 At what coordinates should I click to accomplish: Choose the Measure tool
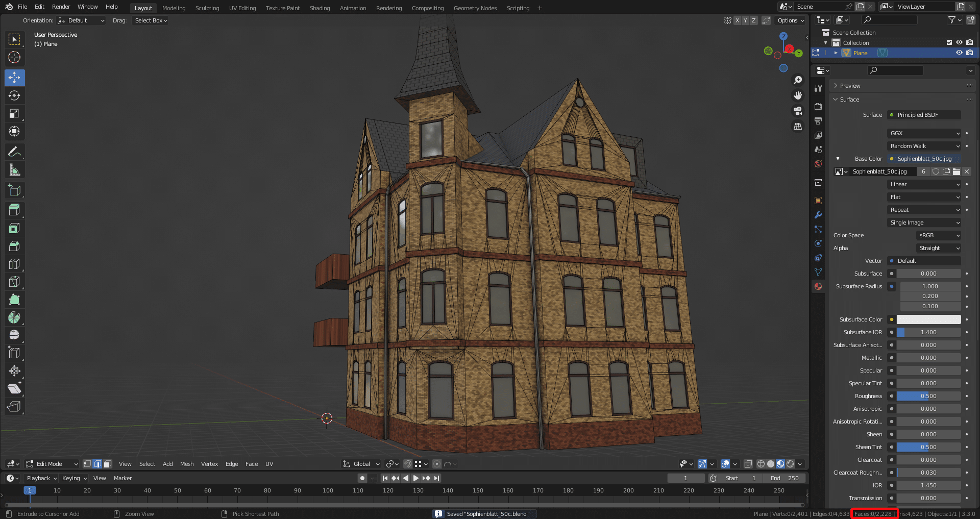click(x=14, y=170)
